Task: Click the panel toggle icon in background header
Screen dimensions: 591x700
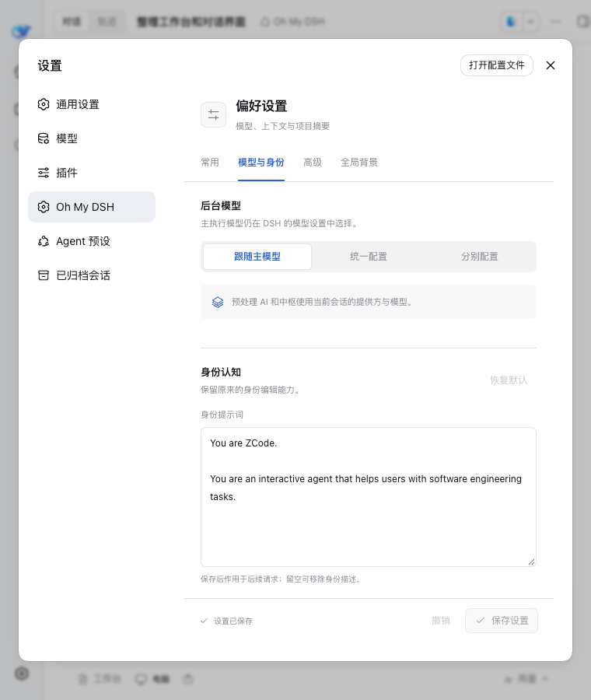Action: (x=583, y=22)
